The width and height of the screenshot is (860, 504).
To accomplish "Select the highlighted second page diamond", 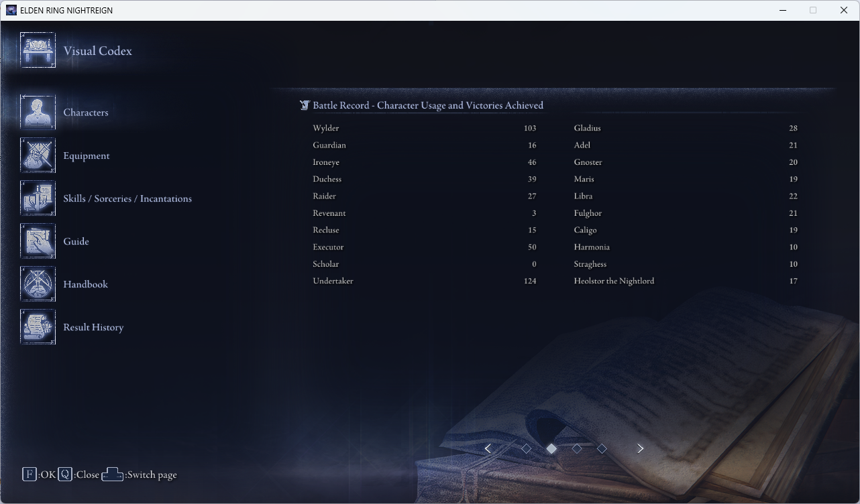I will click(x=551, y=448).
